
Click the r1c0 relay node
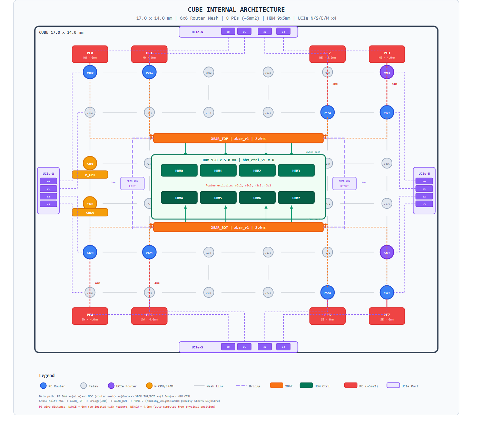click(90, 112)
